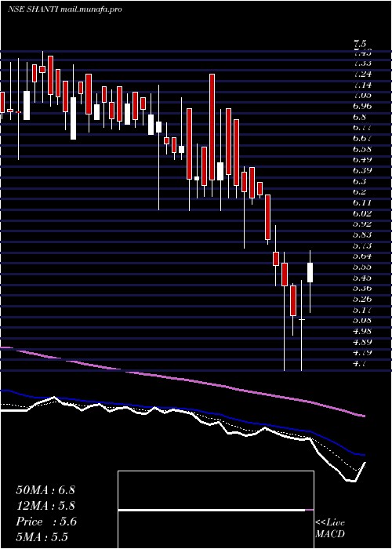Click the last white candlestick near 5.55
This screenshot has width=392, height=549.
pos(310,272)
